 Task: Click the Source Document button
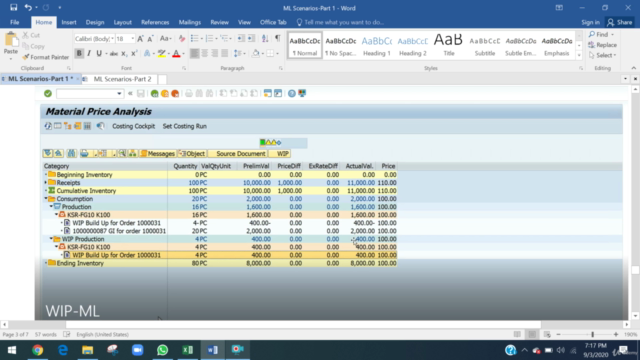tap(238, 153)
